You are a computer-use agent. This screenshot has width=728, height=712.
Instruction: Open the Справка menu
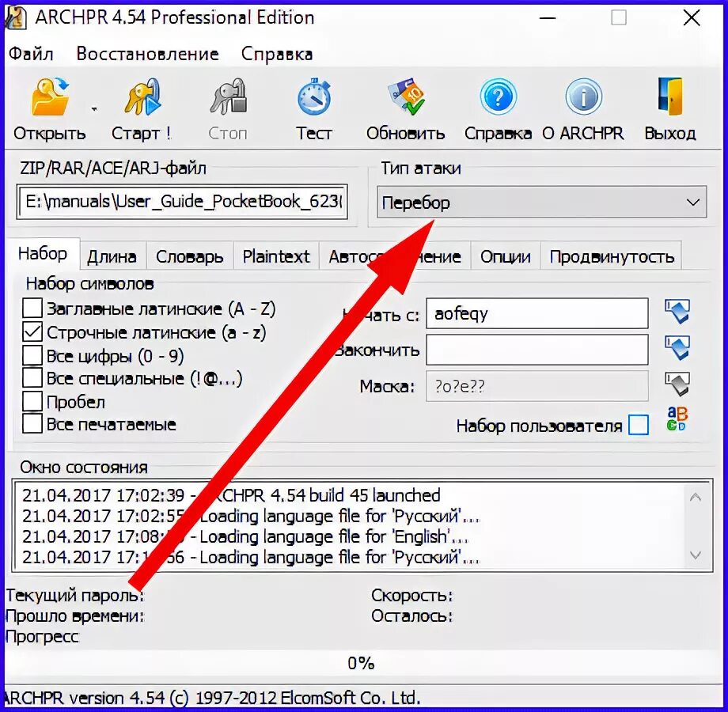point(277,54)
